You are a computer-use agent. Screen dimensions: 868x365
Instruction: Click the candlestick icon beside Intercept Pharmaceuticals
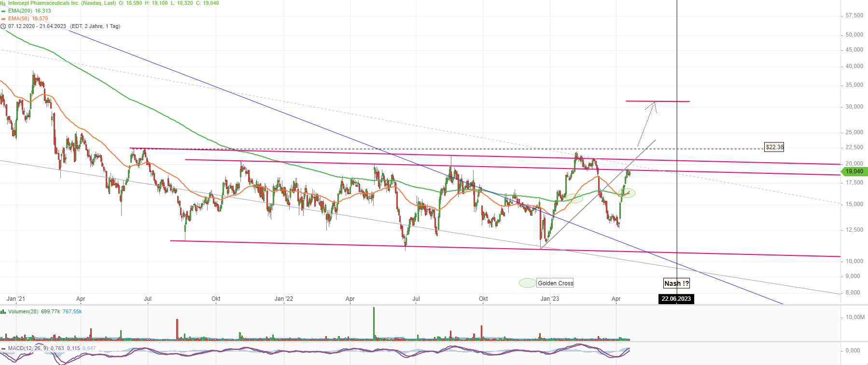(x=3, y=3)
